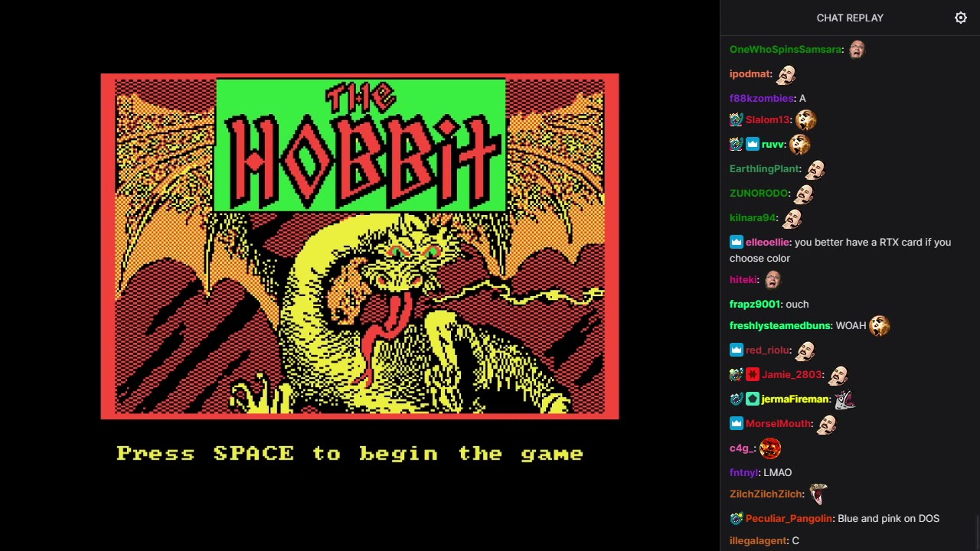The width and height of the screenshot is (980, 551).
Task: Click The Hobbit title screen in video
Action: tap(360, 246)
